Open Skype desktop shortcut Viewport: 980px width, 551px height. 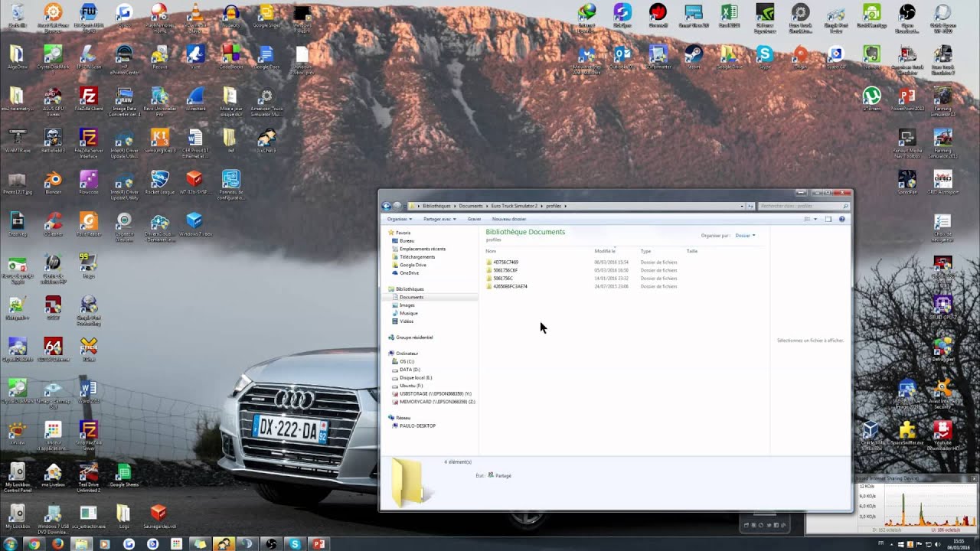click(x=764, y=57)
